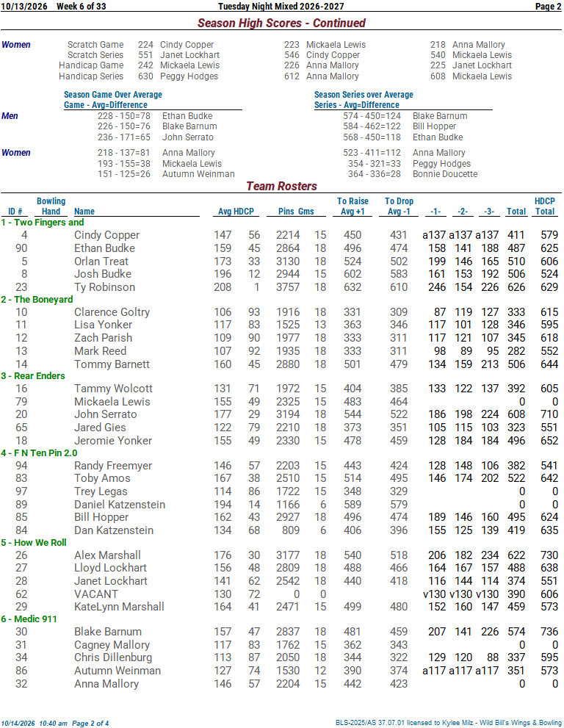Click Josh Budke's roster name
The height and width of the screenshot is (728, 564).
coord(103,274)
